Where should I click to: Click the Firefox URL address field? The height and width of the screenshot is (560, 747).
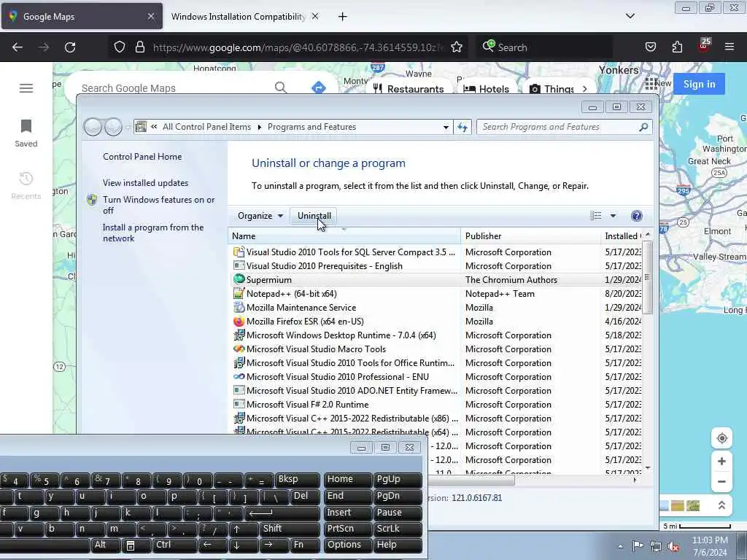[298, 47]
